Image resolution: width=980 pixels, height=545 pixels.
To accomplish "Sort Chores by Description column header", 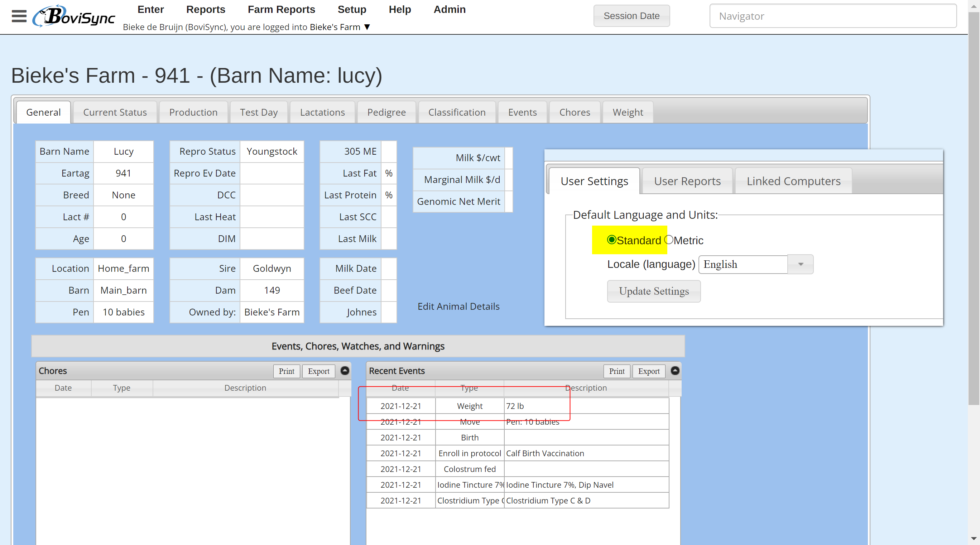I will click(x=245, y=387).
